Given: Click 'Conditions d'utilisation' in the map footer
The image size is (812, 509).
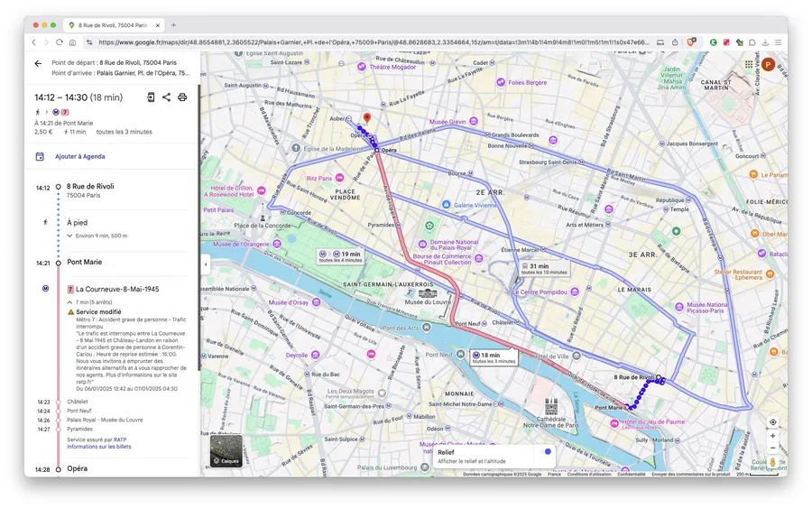Looking at the screenshot, I should coord(589,474).
